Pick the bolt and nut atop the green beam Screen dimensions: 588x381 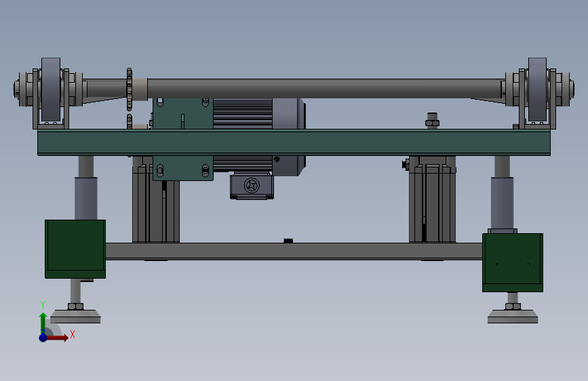tap(433, 121)
